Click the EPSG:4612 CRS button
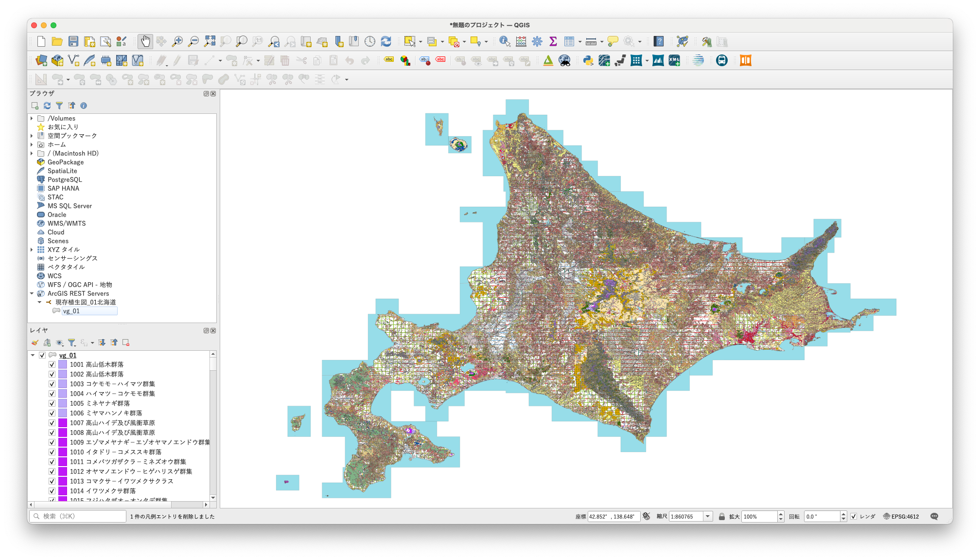This screenshot has height=560, width=980. point(901,516)
